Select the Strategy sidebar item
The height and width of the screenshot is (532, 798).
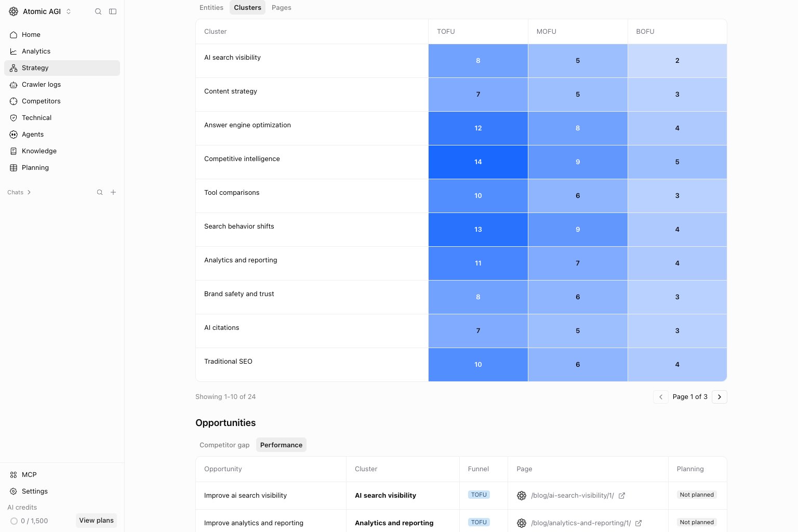[x=62, y=68]
